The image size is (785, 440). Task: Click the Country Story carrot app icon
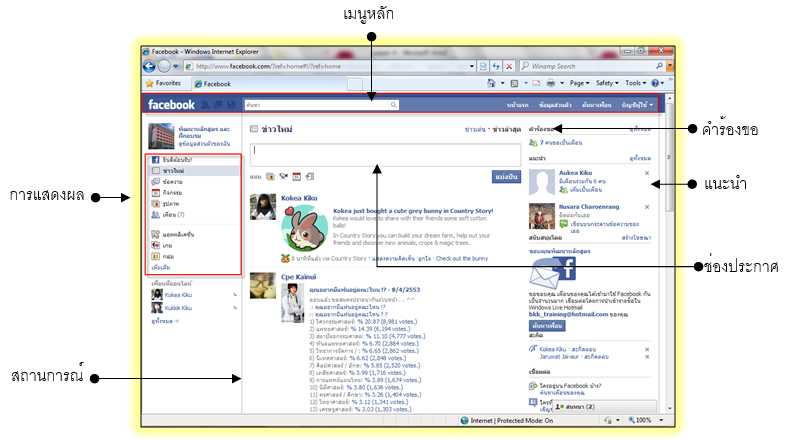click(x=285, y=259)
